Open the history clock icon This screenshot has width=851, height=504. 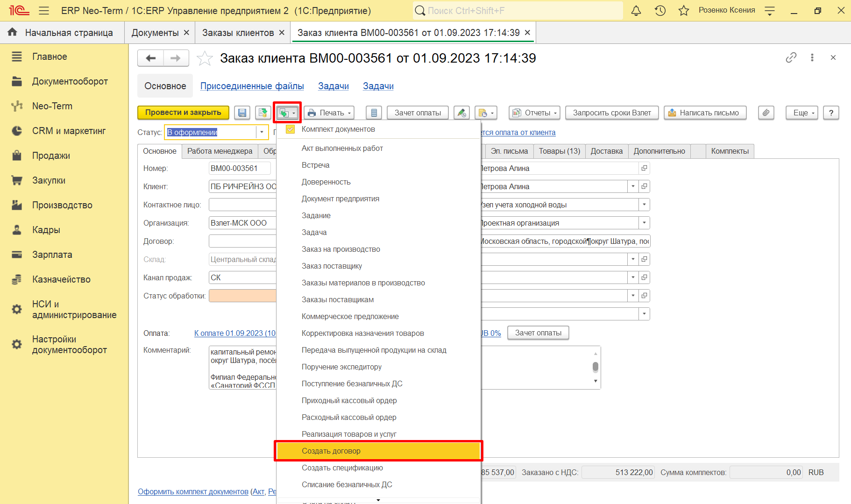tap(660, 10)
